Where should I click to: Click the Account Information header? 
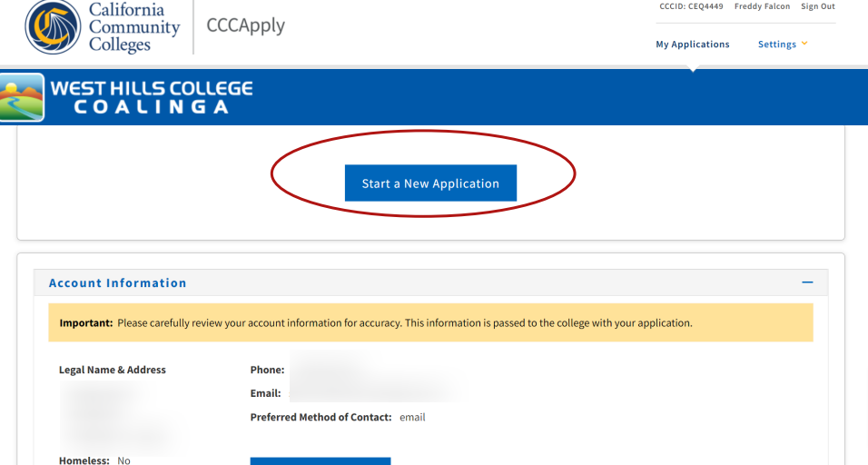[x=117, y=282]
